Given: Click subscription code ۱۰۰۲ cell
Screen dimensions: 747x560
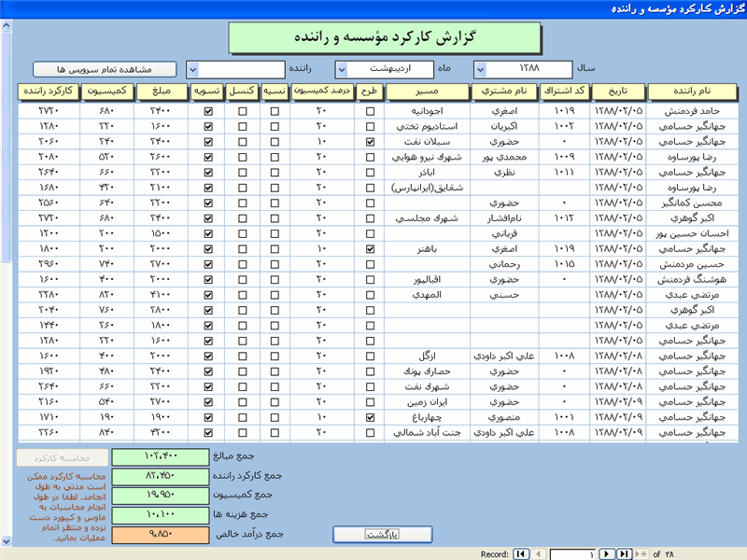Looking at the screenshot, I should tap(565, 127).
